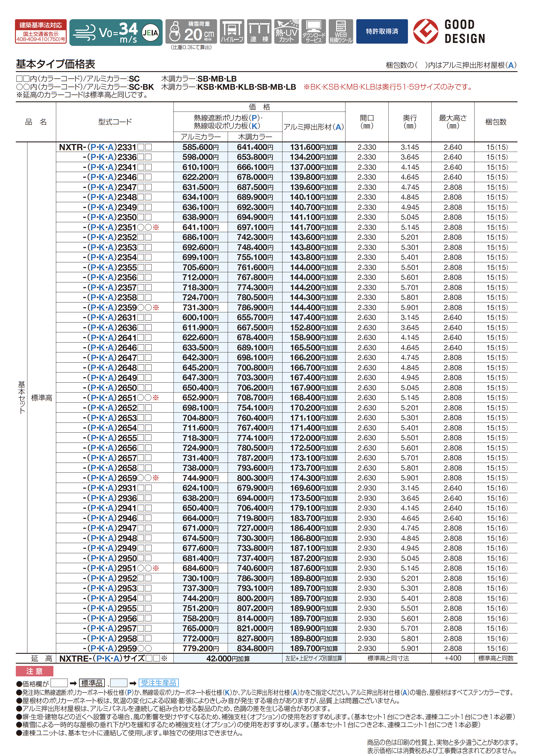The image size is (535, 756).
Task: Select the 連棟 connected-units icon
Action: 259,32
